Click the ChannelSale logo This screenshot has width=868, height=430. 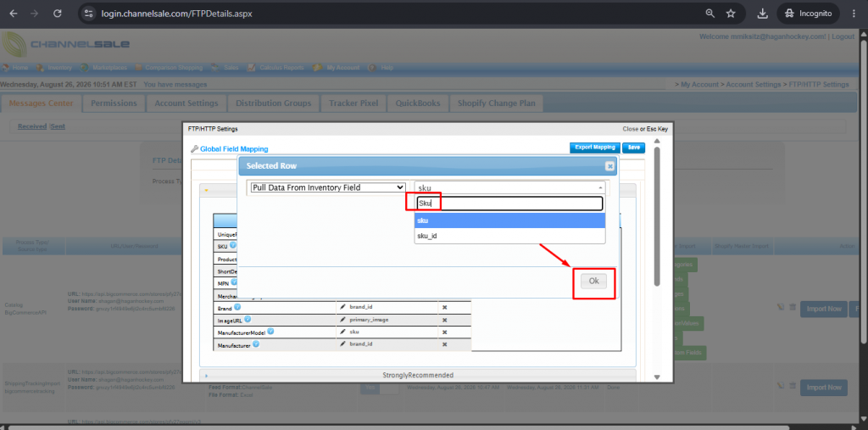pos(66,45)
